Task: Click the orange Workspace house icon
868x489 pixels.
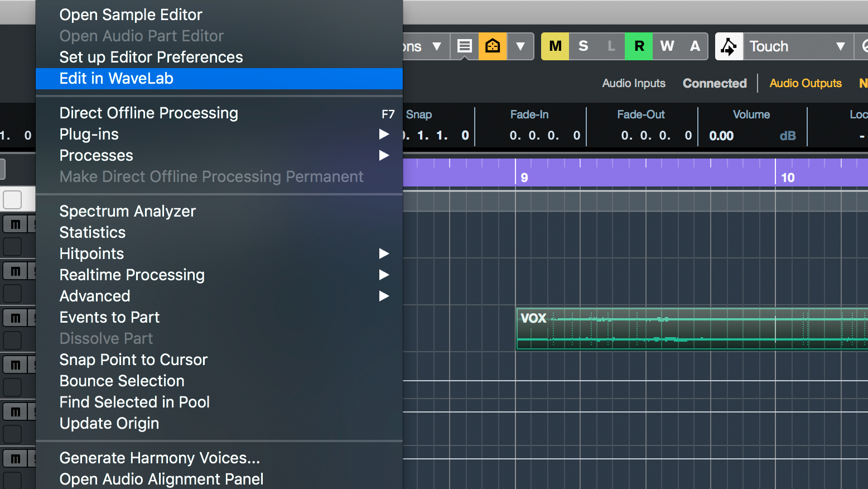Action: (493, 46)
